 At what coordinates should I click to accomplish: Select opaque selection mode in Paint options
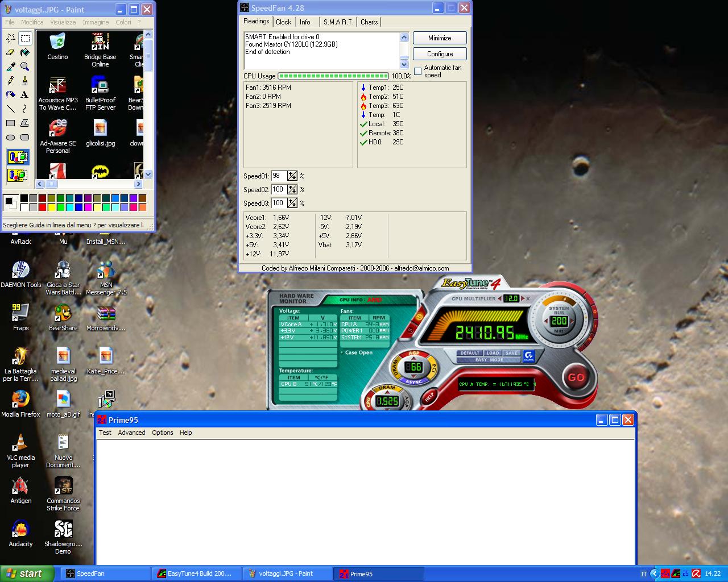pos(18,157)
